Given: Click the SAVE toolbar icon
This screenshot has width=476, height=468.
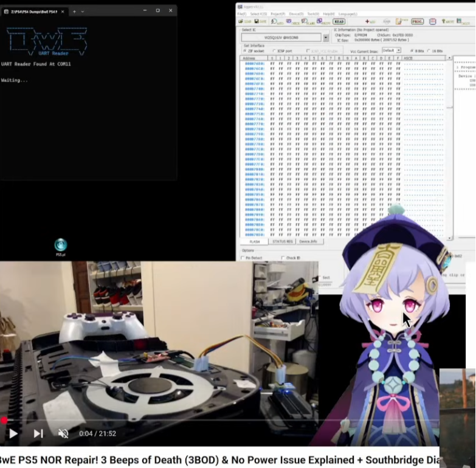Looking at the screenshot, I should (x=260, y=21).
